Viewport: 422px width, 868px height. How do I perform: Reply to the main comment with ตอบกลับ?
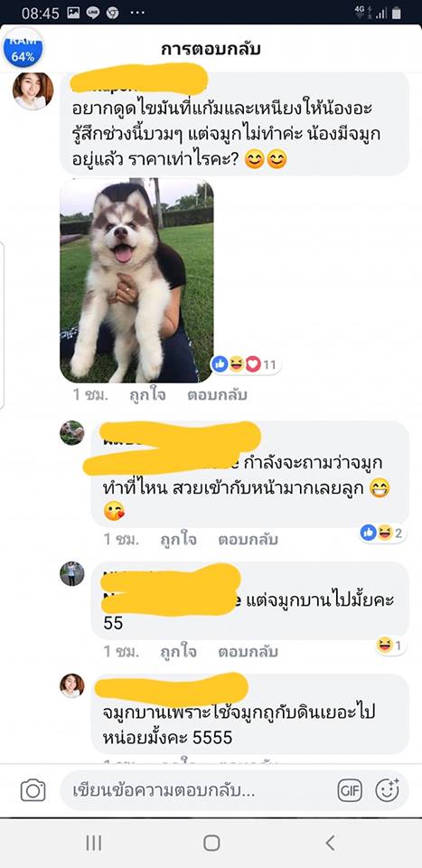[x=217, y=395]
